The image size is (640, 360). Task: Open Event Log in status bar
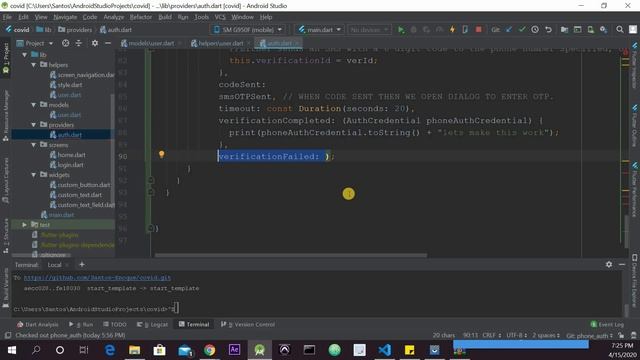pyautogui.click(x=607, y=324)
